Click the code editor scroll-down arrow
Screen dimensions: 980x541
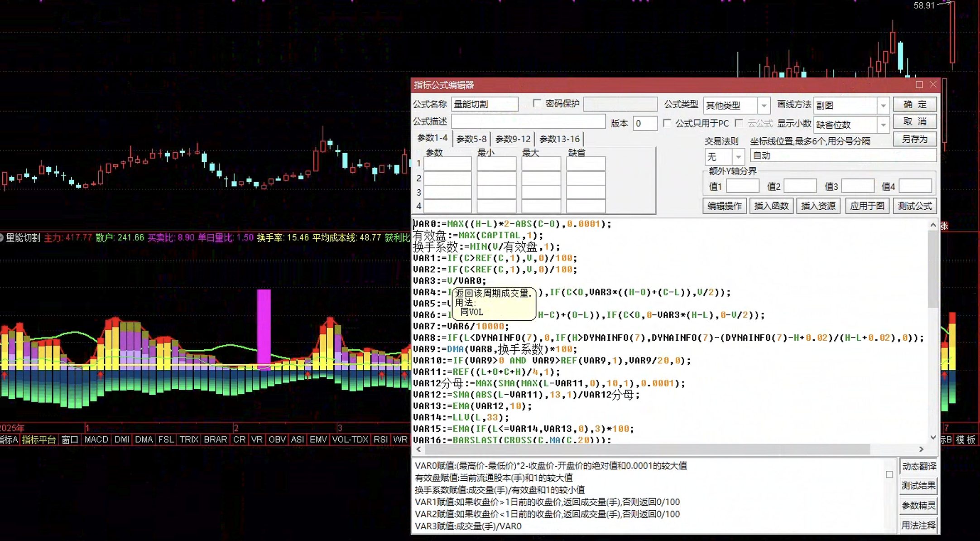click(933, 437)
